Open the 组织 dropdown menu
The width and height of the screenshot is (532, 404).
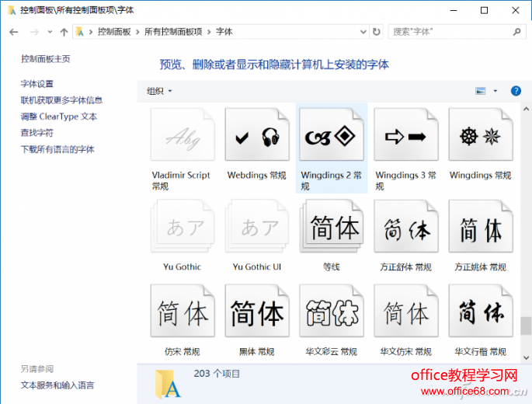[x=159, y=91]
